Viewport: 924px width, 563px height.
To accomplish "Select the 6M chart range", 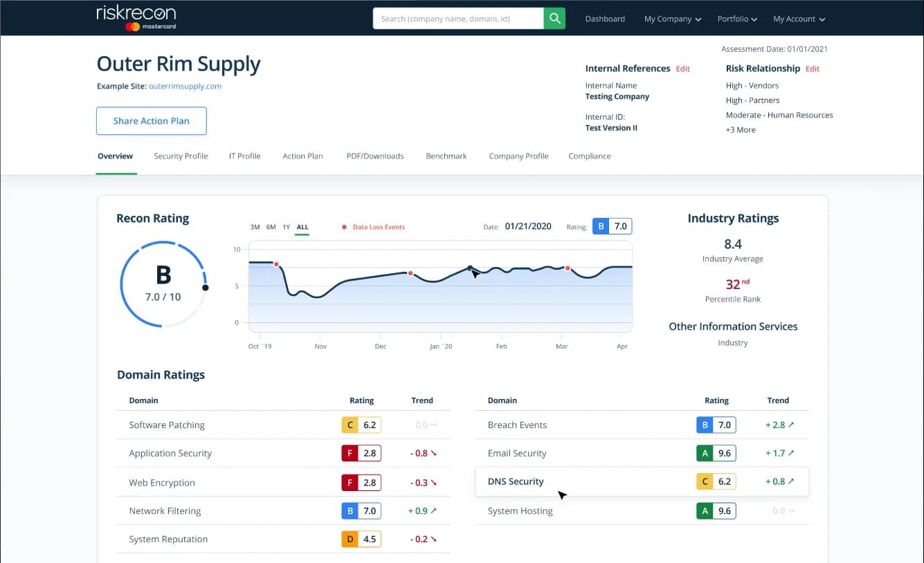I will tap(271, 227).
